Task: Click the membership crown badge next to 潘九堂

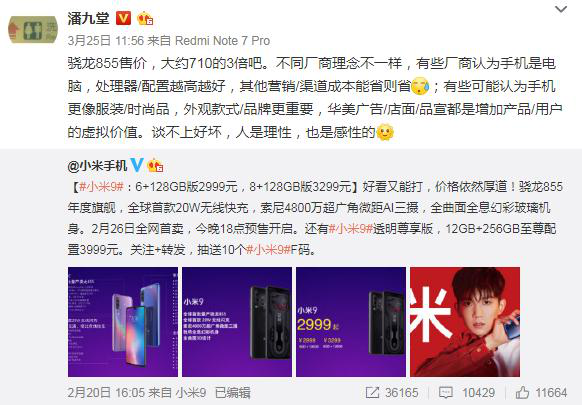Action: pos(145,19)
